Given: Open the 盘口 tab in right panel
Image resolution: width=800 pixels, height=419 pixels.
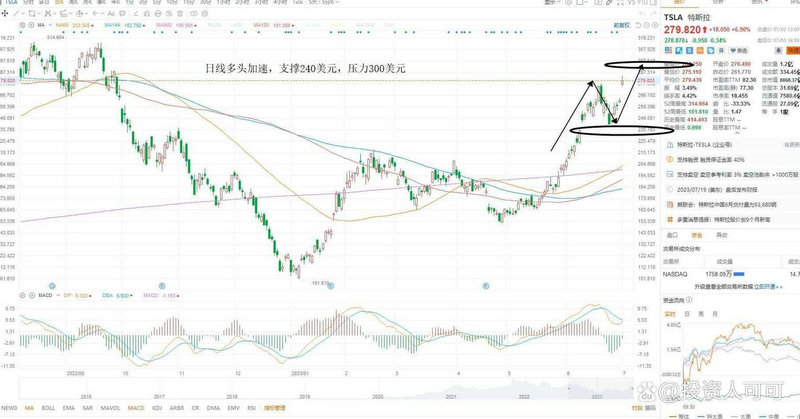Looking at the screenshot, I should click(x=672, y=235).
